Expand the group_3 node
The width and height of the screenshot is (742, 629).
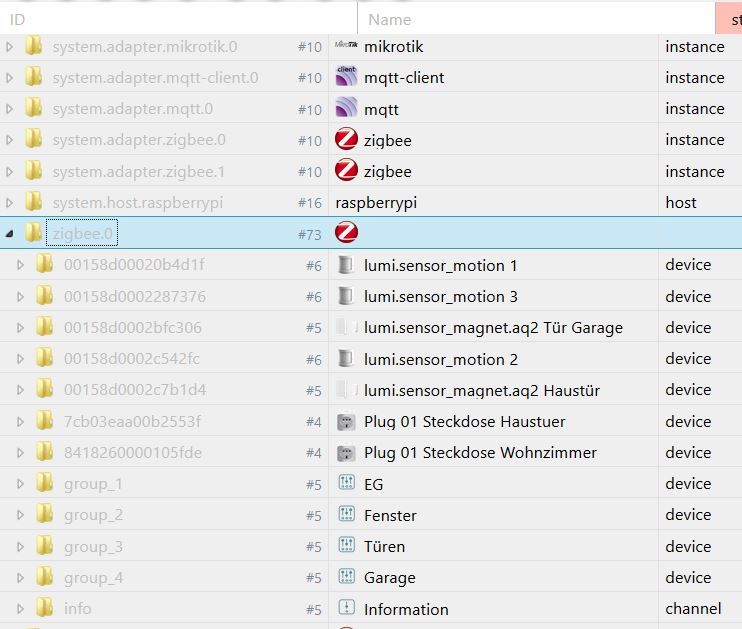coord(20,547)
